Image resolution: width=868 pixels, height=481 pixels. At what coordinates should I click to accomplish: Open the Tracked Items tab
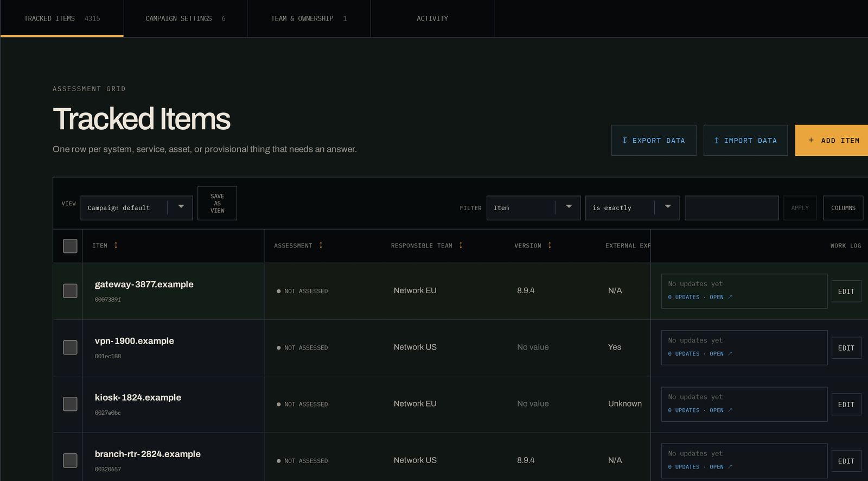point(62,18)
